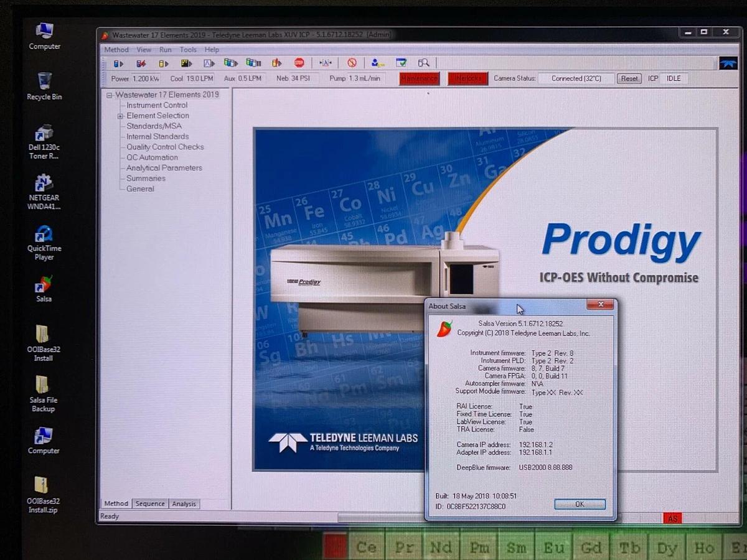Open the Help menu
This screenshot has height=560, width=747.
click(212, 50)
